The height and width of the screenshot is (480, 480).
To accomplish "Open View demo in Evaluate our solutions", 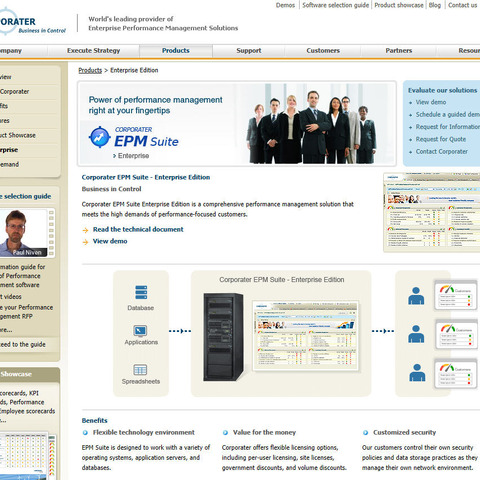I will tap(431, 102).
